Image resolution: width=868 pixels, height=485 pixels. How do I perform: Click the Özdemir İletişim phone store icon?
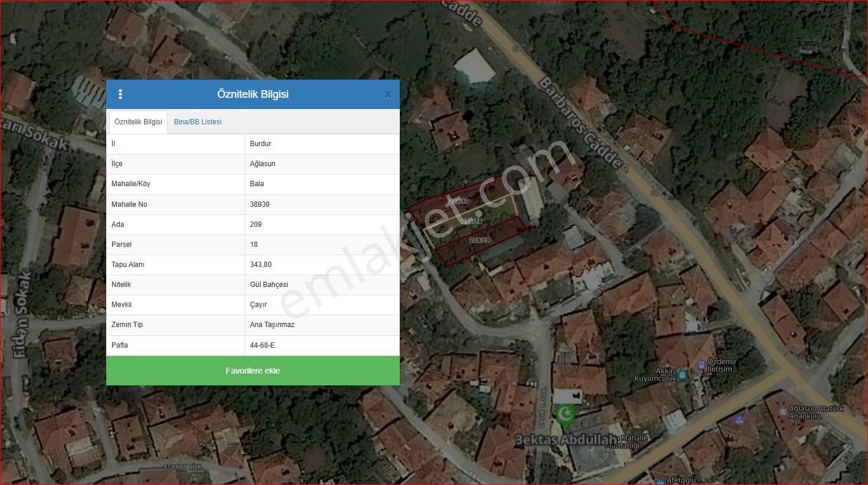coord(701,365)
